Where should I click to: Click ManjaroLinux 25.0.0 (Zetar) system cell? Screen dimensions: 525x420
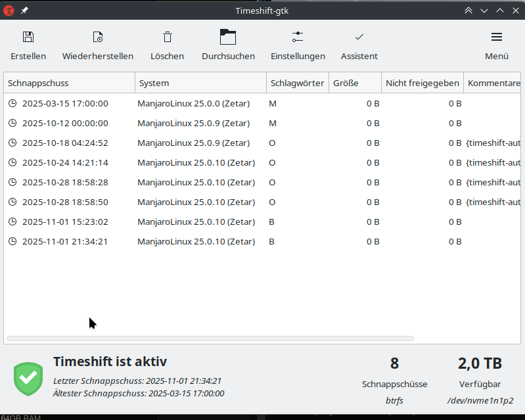click(194, 103)
